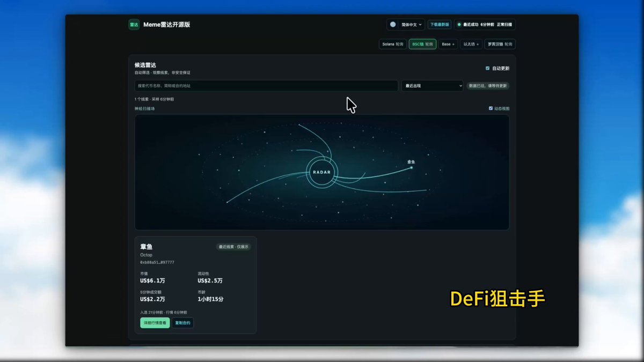Click the market cap value US$6.1万
Screen dimensions: 644x362
[152, 280]
